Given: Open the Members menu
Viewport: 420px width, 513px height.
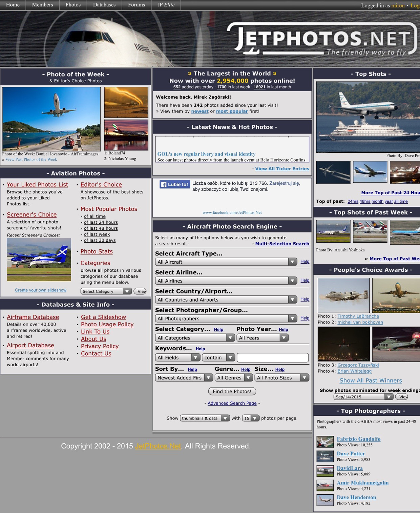Looking at the screenshot, I should (x=42, y=5).
